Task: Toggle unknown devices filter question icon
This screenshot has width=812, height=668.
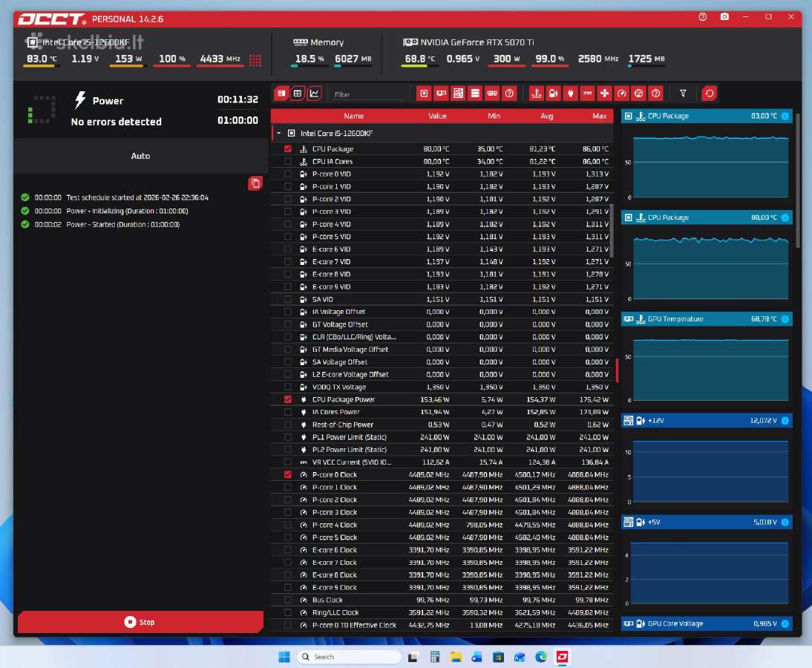Action: [510, 94]
